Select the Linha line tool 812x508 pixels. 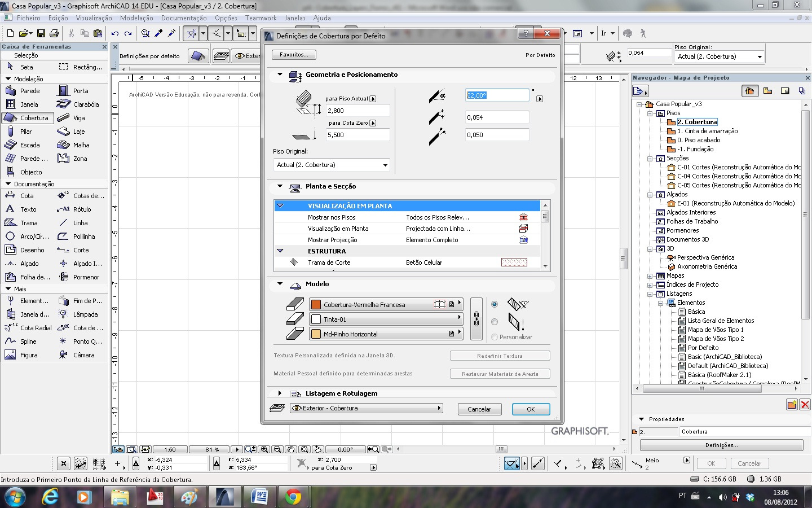(80, 222)
